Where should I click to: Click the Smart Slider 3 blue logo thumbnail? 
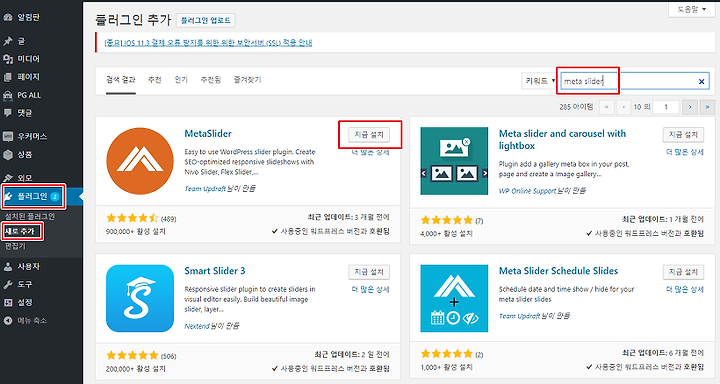(140, 298)
